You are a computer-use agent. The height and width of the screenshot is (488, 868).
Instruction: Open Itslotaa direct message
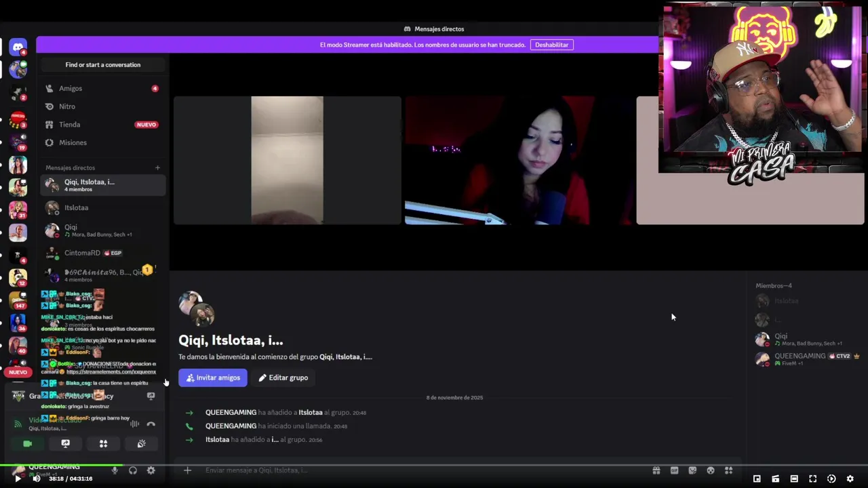pos(102,207)
